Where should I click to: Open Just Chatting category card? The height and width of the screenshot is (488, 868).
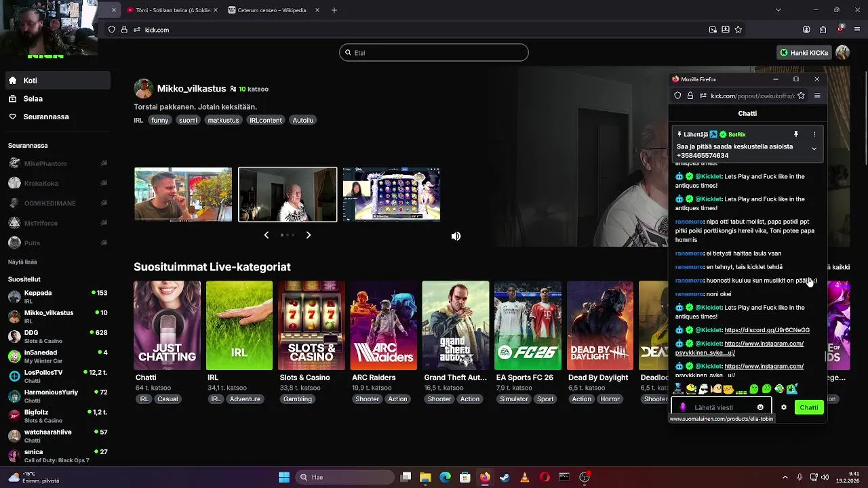point(167,325)
